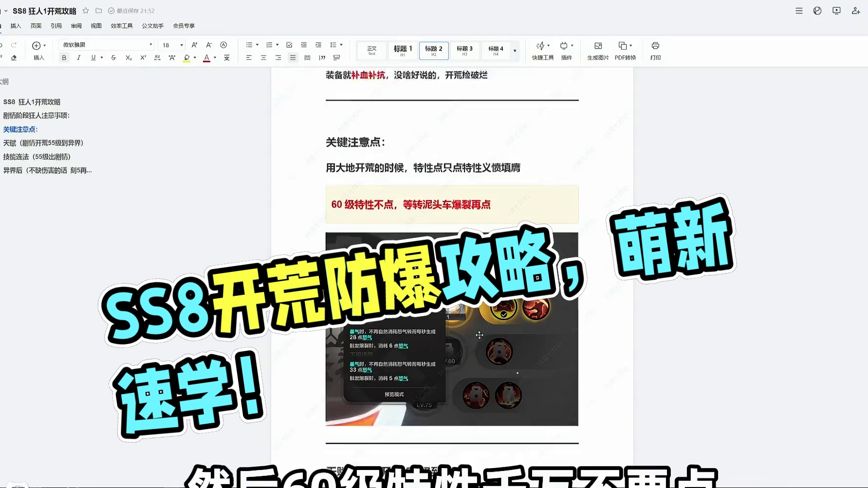Click the add collaborator icon top right
The width and height of the screenshot is (868, 488).
click(856, 10)
